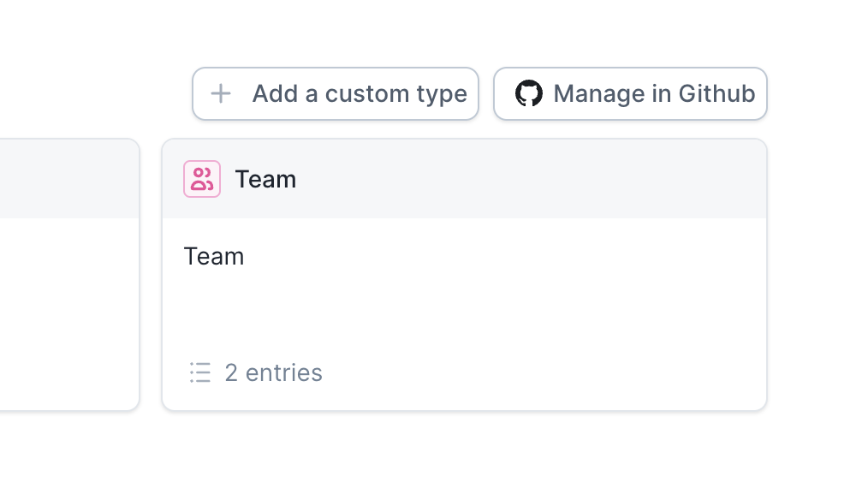This screenshot has height=500, width=868.
Task: Click the number 2 in the entries count
Action: (x=231, y=372)
